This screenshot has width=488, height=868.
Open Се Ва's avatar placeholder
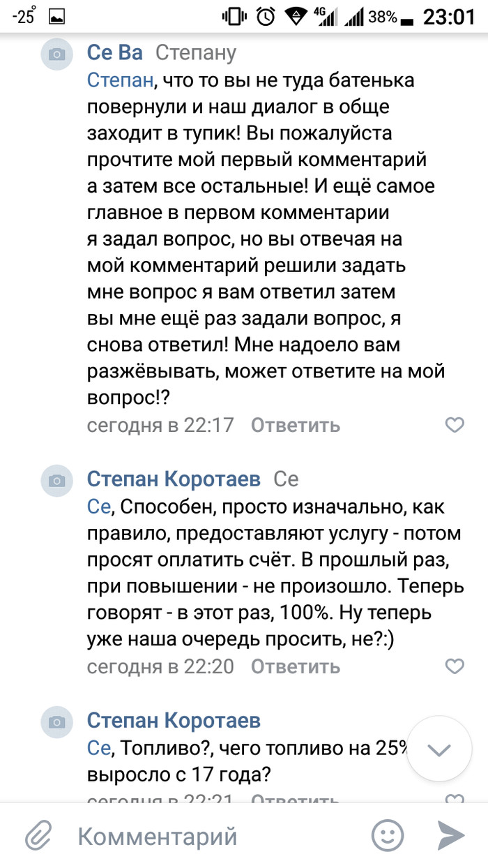(58, 54)
